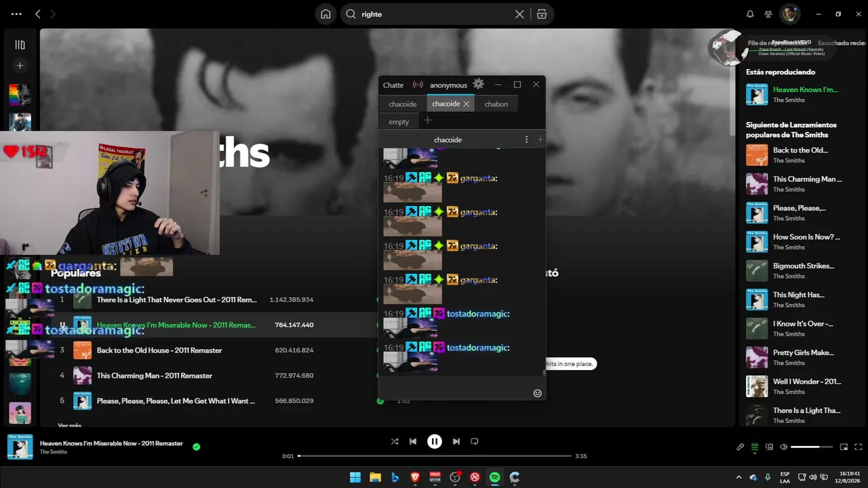Viewport: 868px width, 488px height.
Task: Select 'How Soon Is Now?' in the queue
Action: click(806, 237)
